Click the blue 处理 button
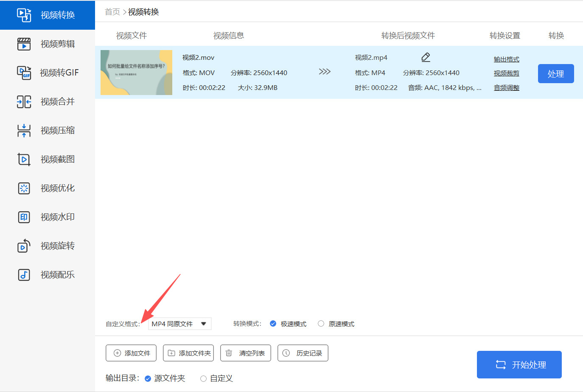Screen dimensions: 583x392 tap(556, 73)
